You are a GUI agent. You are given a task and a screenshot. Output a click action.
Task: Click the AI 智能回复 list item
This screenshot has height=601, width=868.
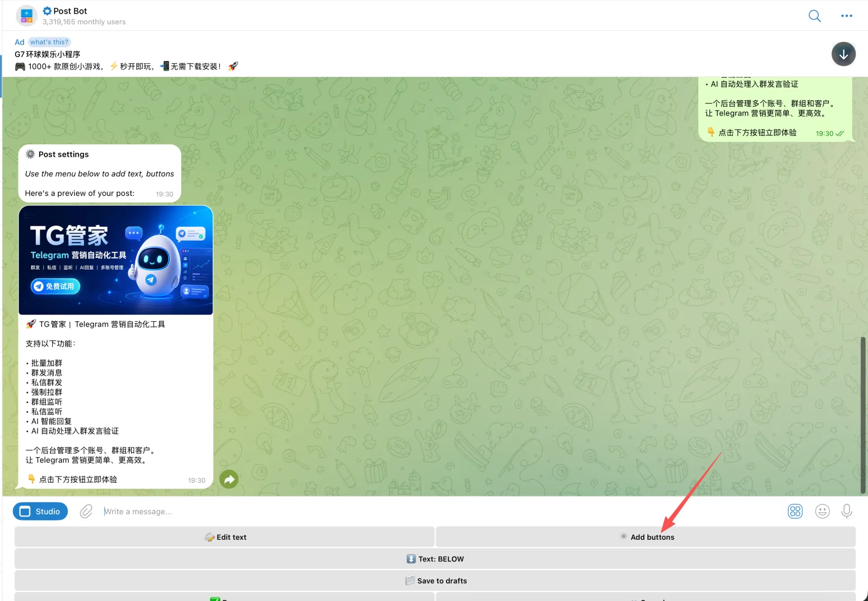(x=51, y=421)
